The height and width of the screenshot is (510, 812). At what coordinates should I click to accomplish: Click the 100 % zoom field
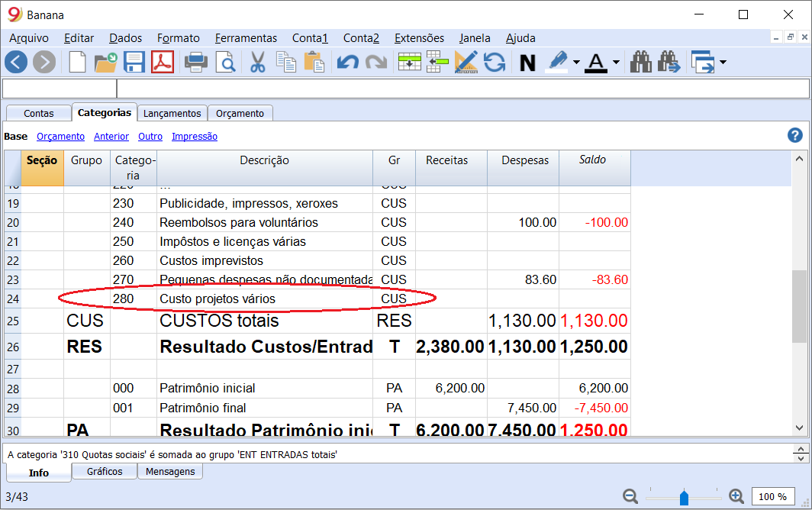coord(772,496)
